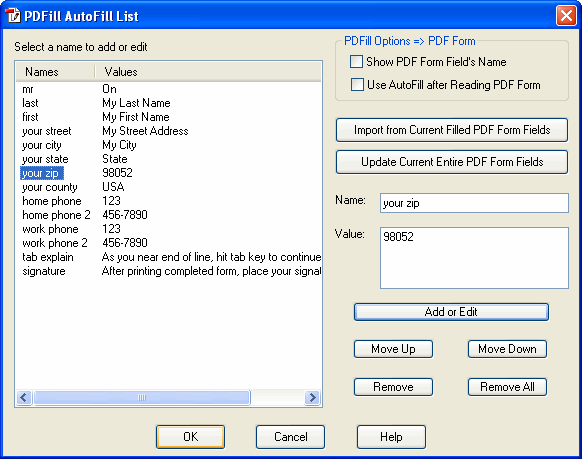This screenshot has height=459, width=582.
Task: Click into the Value text area
Action: tap(474, 258)
